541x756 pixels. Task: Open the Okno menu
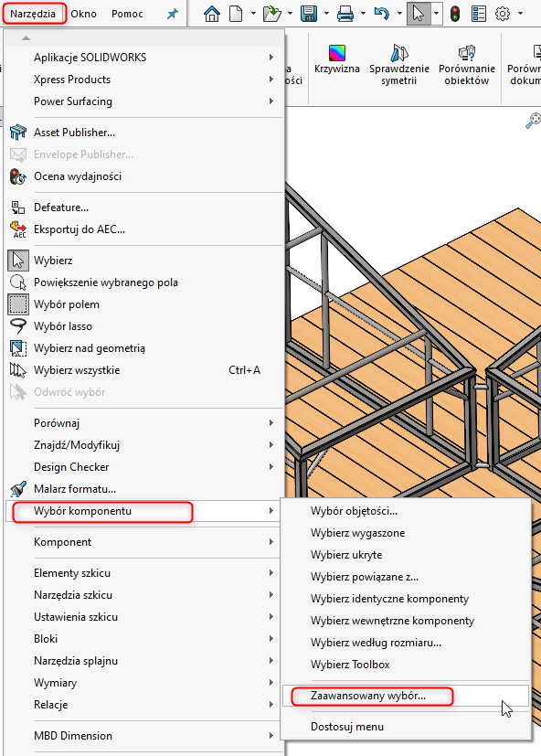[83, 14]
